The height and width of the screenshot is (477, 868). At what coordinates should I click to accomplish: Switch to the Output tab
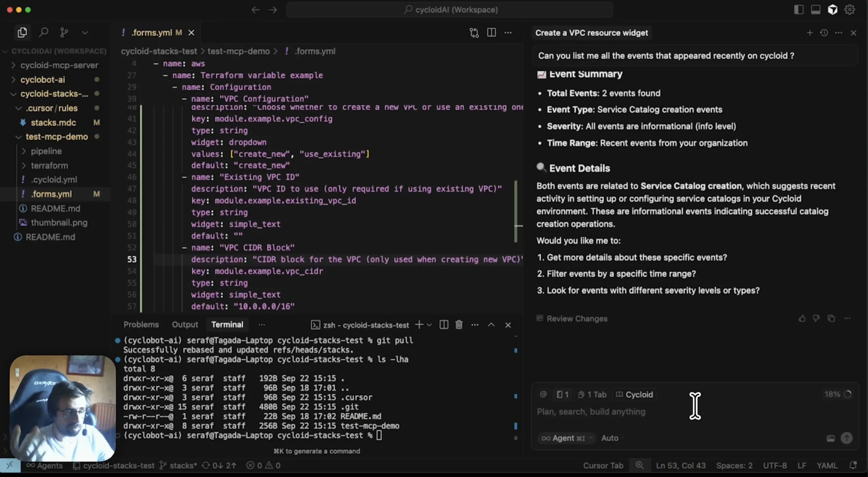coord(185,324)
